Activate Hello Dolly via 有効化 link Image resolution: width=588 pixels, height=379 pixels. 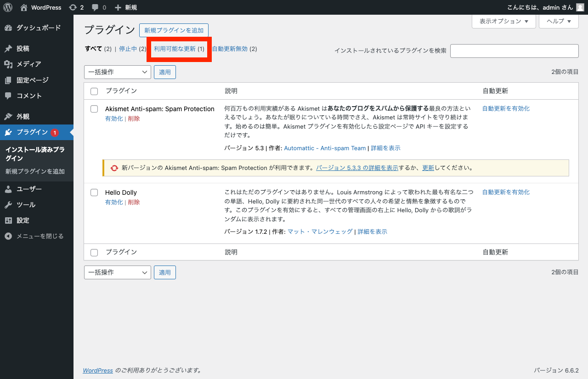(x=114, y=202)
